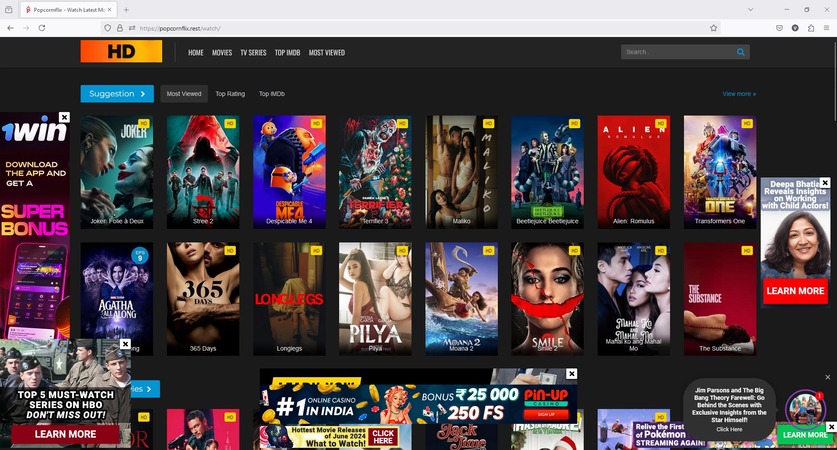The image size is (837, 450).
Task: Open Pilya movie poster
Action: tap(375, 299)
